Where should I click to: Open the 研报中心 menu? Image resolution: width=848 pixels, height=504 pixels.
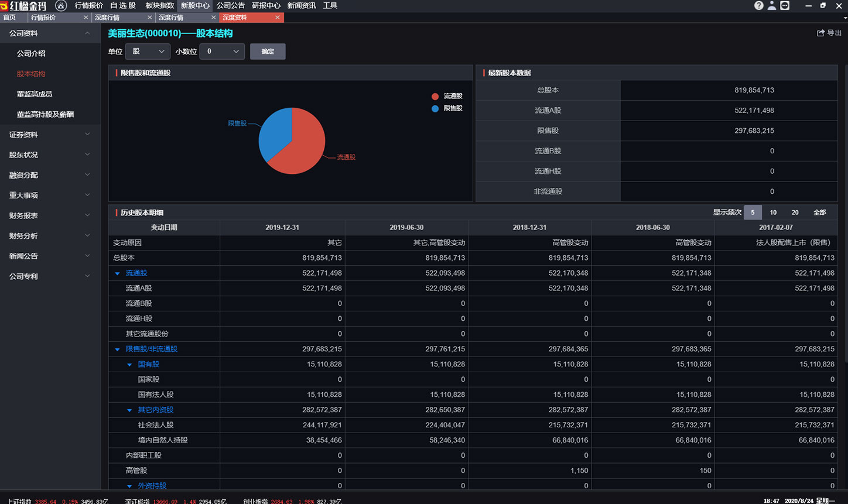(266, 5)
